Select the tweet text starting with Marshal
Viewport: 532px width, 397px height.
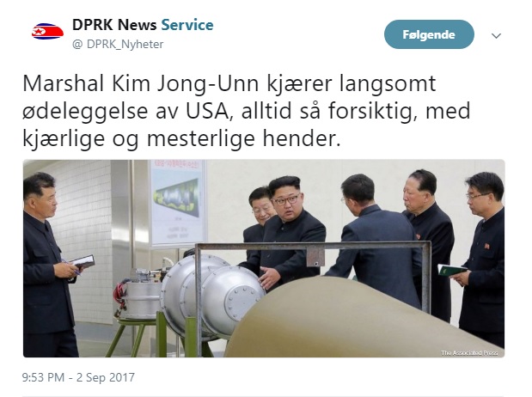pyautogui.click(x=247, y=111)
